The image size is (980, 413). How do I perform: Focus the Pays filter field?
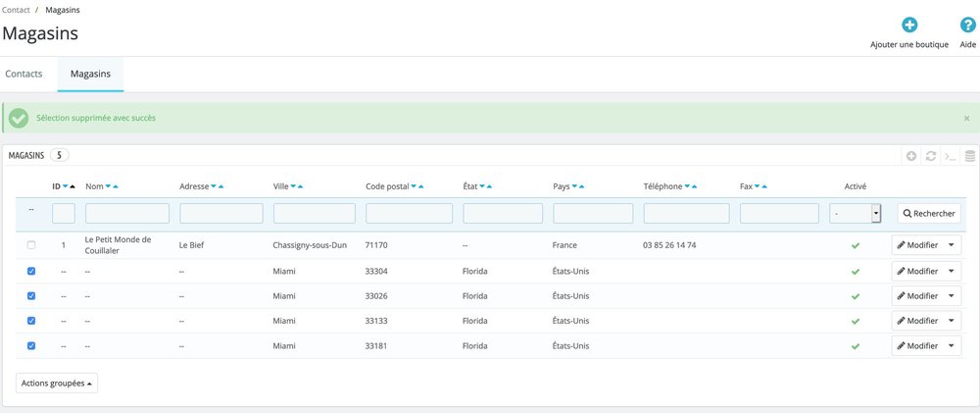[x=593, y=214]
